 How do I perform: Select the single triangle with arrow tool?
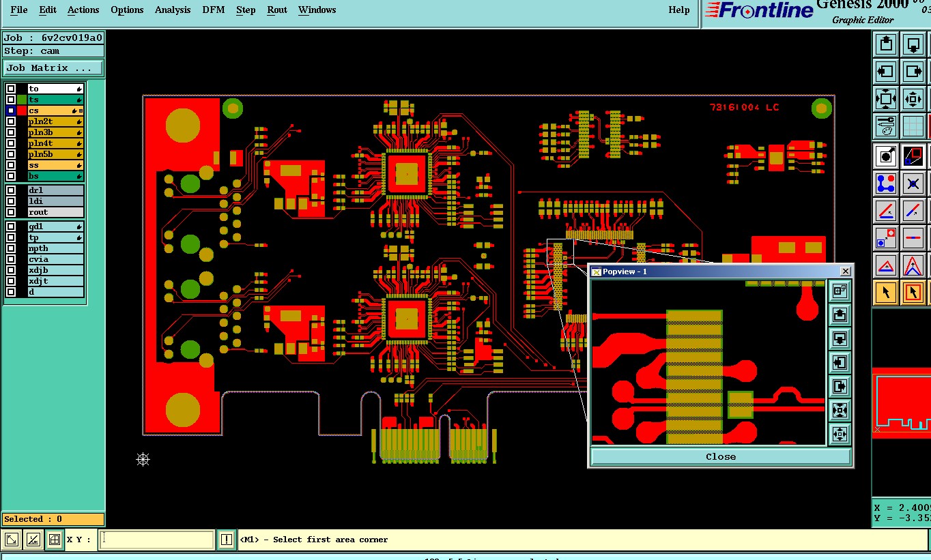[x=886, y=265]
